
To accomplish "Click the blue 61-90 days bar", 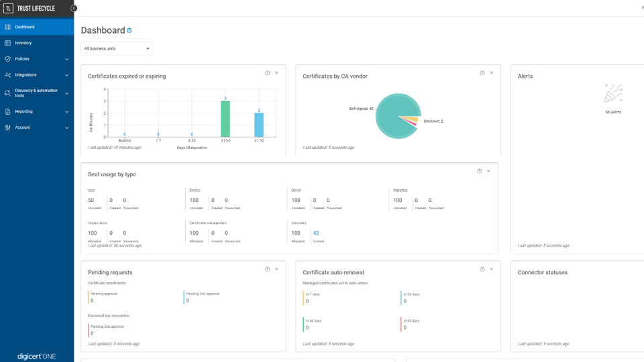I will pos(259,125).
